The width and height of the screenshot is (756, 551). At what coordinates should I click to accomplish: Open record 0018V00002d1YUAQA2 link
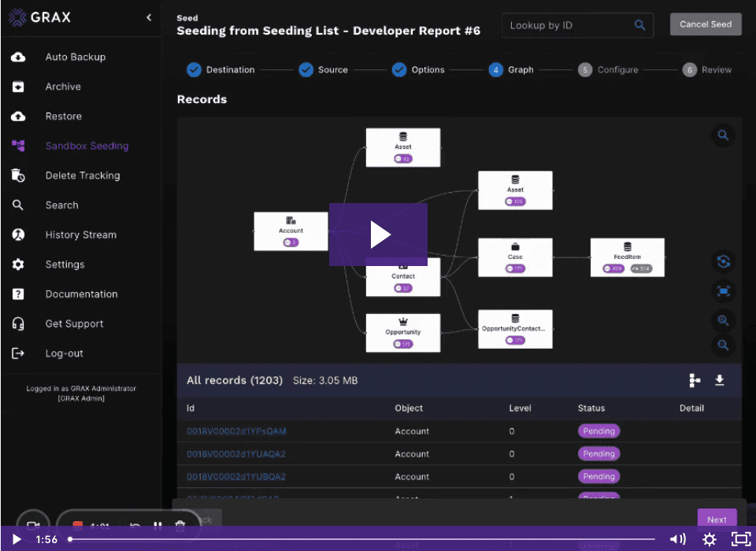pos(236,454)
